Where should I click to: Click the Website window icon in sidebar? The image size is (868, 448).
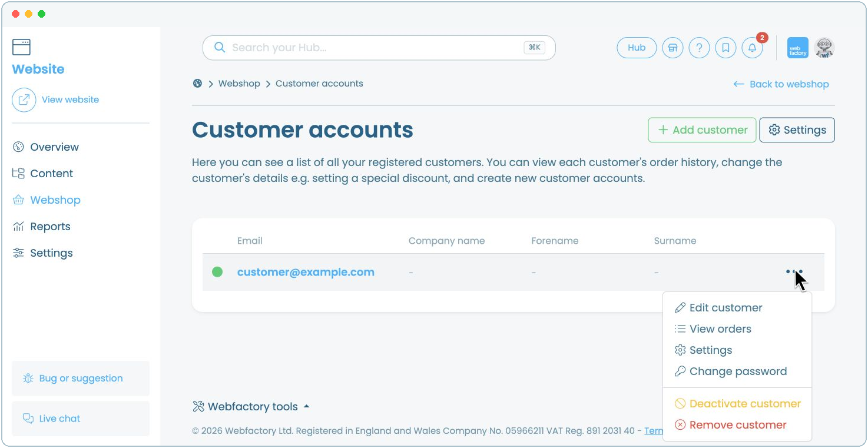pos(21,47)
